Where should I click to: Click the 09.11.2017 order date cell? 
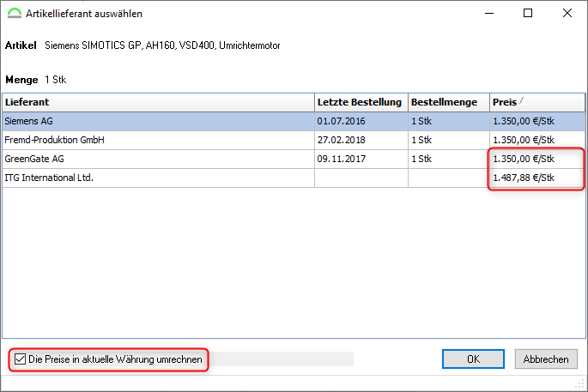click(x=361, y=159)
